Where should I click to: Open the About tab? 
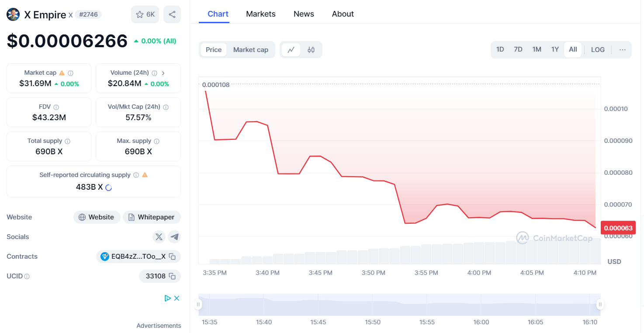click(343, 14)
